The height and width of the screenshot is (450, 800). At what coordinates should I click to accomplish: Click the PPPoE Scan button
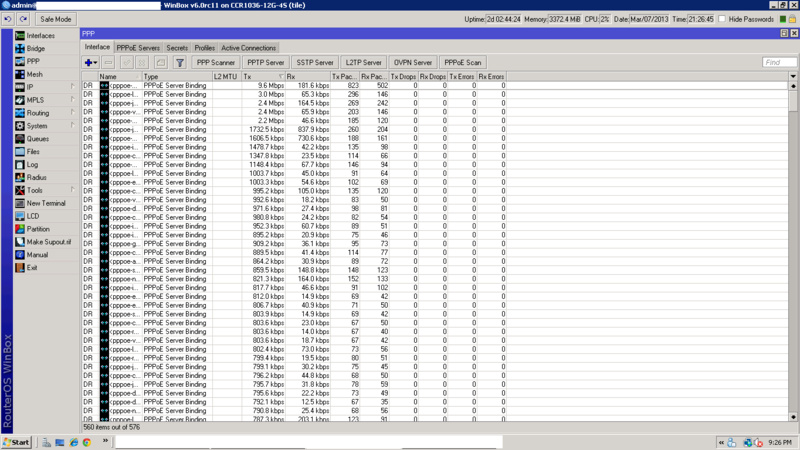[462, 62]
